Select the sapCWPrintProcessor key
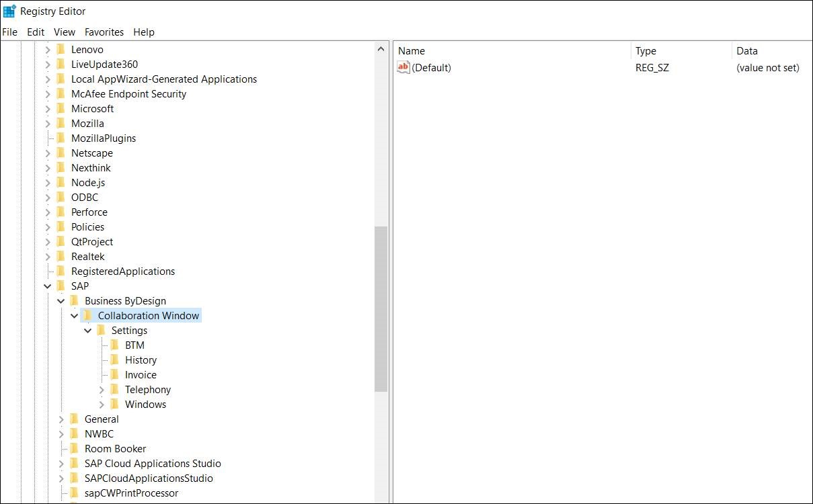813x504 pixels. click(132, 493)
